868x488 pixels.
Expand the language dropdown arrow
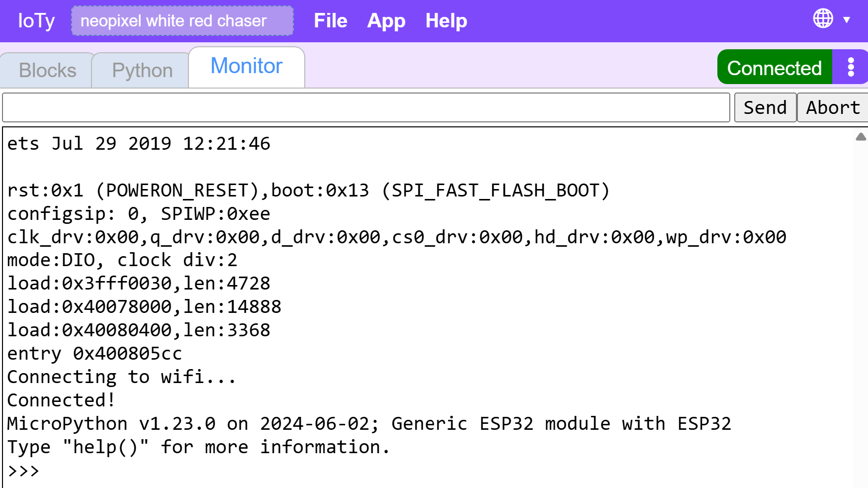click(847, 20)
